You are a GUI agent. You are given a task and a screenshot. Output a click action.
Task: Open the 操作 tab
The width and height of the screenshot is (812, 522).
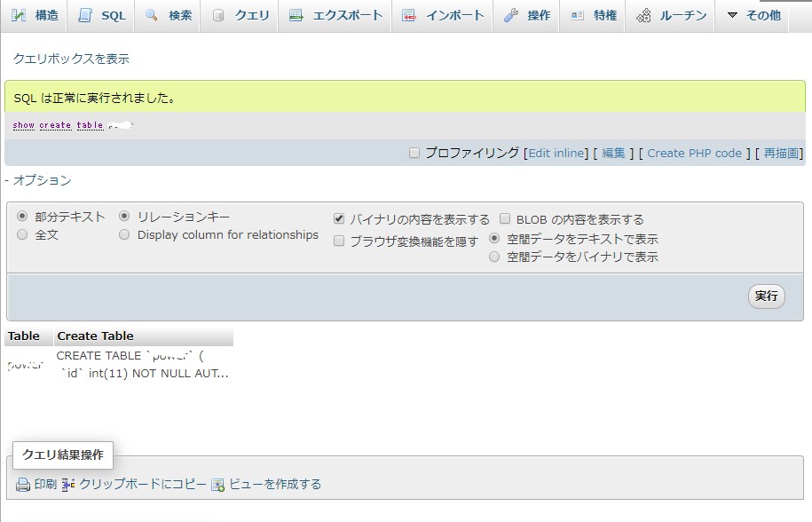(525, 16)
